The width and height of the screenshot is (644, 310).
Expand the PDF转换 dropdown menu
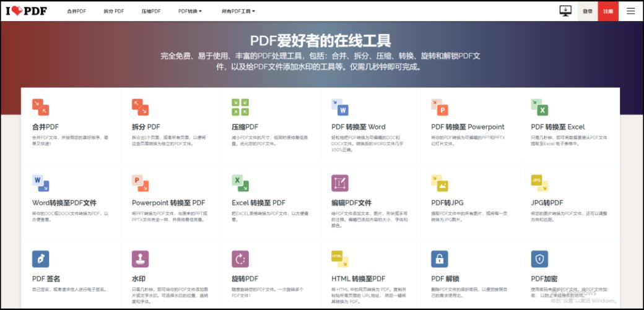[x=189, y=11]
